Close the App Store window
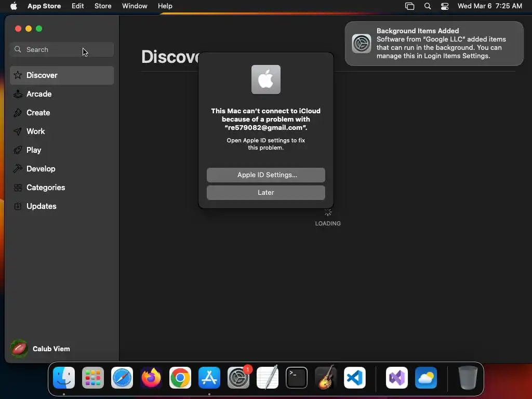The image size is (532, 399). (18, 29)
